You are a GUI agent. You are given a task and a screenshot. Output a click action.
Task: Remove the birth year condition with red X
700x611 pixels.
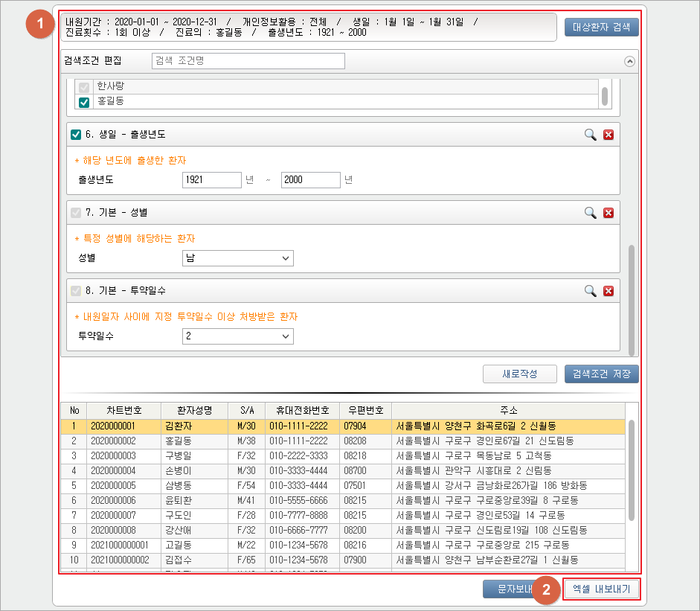(608, 135)
